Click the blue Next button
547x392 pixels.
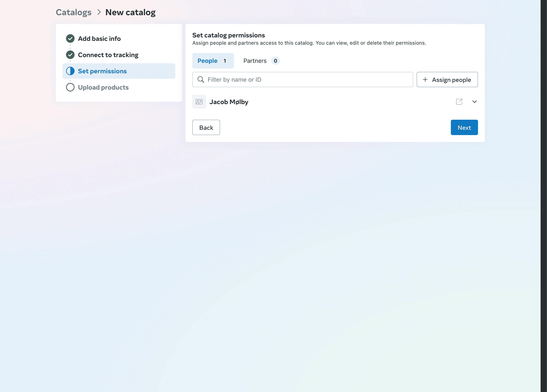pyautogui.click(x=464, y=127)
